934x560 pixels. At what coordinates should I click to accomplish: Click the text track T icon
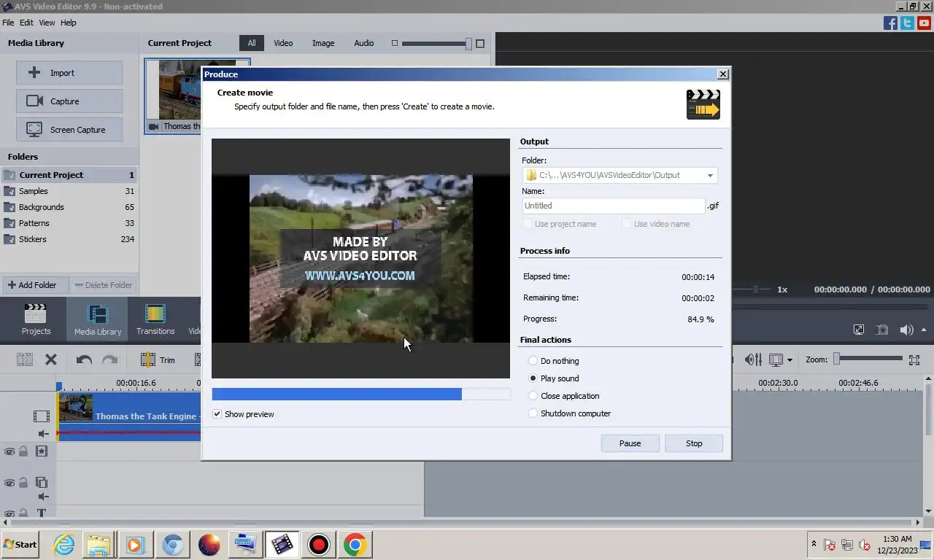(42, 513)
